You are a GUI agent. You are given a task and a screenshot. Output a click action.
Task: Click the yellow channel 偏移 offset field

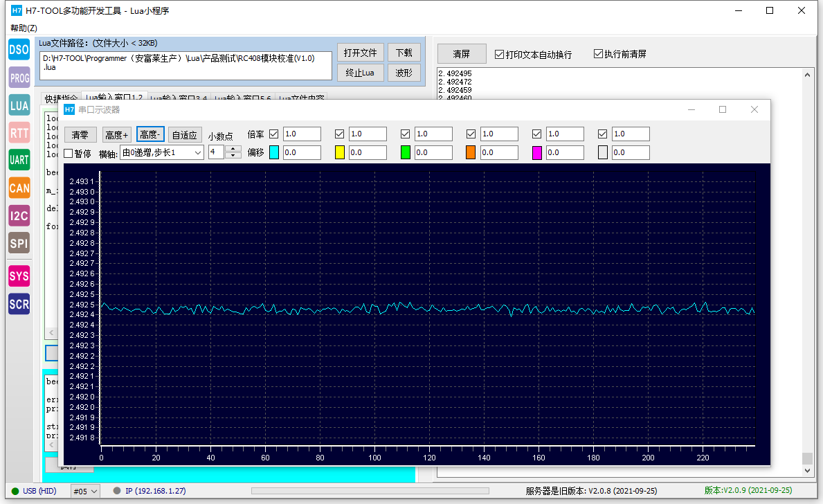pyautogui.click(x=368, y=152)
